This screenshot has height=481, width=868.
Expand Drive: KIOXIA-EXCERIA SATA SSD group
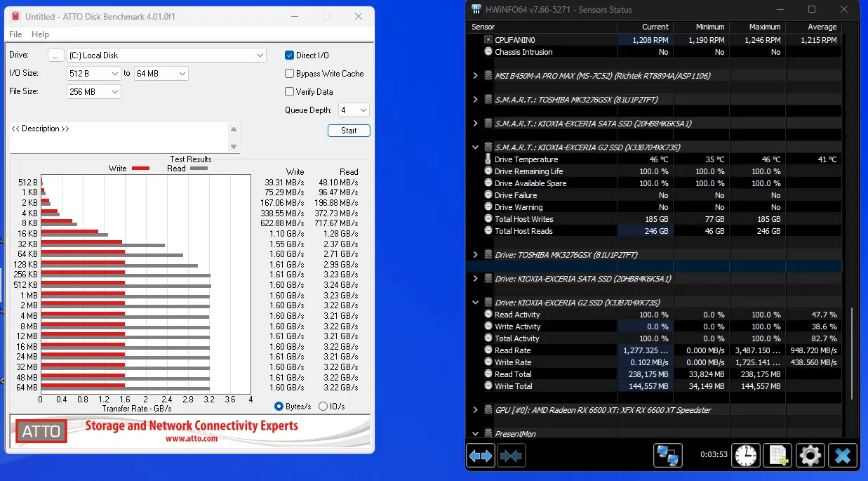point(476,279)
